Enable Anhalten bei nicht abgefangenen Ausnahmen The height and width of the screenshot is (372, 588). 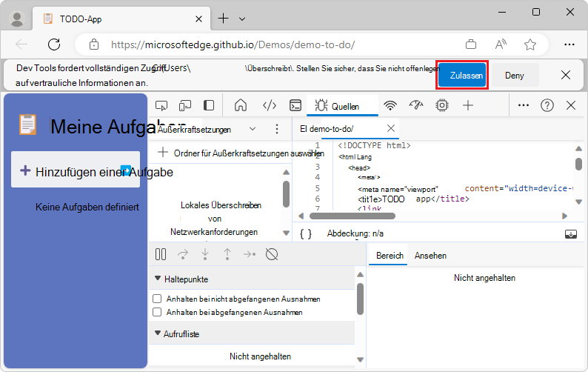[x=157, y=299]
